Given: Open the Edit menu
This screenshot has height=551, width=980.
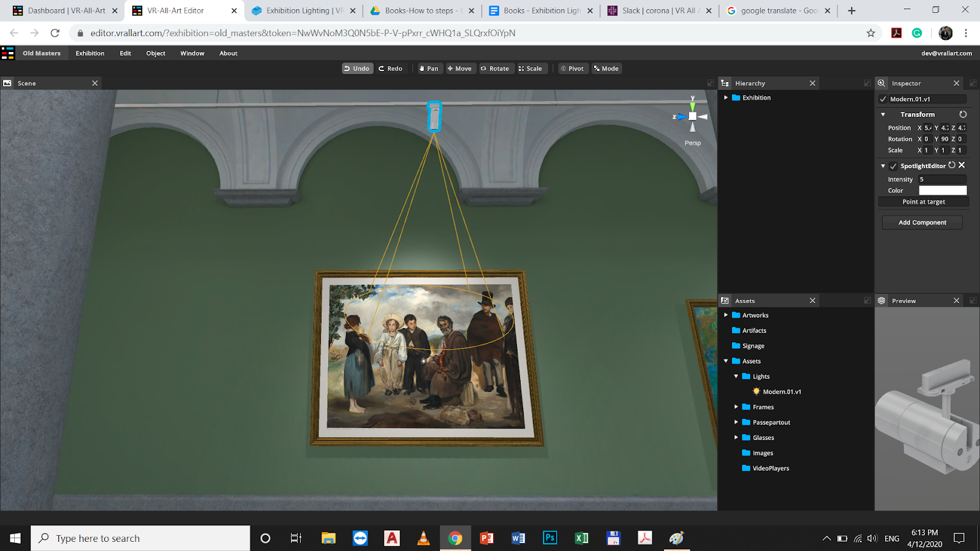Looking at the screenshot, I should [x=126, y=53].
